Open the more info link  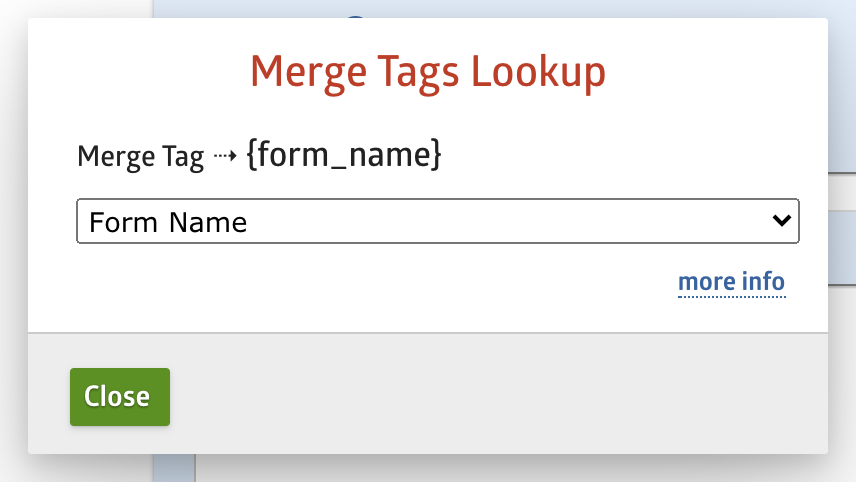click(x=731, y=282)
